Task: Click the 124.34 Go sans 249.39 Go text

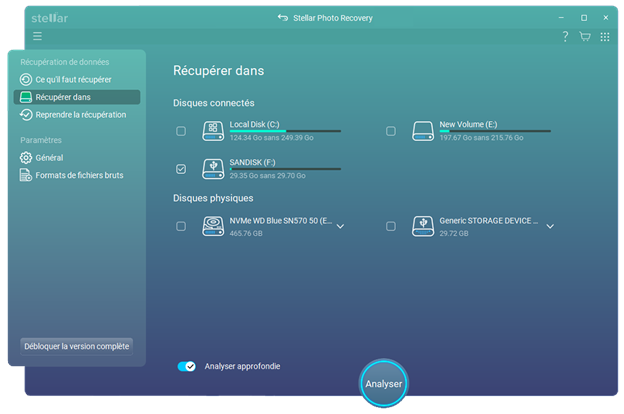Action: (271, 138)
